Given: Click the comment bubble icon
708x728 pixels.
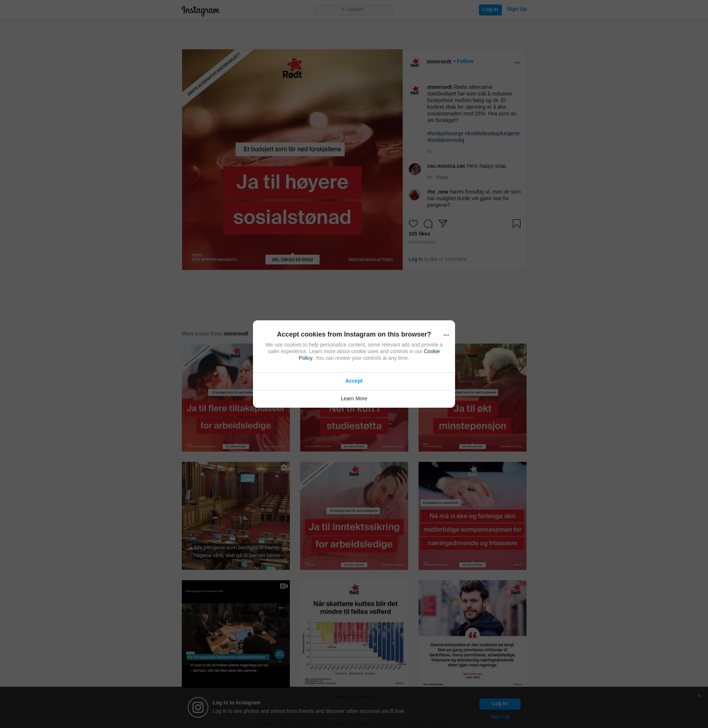Looking at the screenshot, I should point(428,224).
